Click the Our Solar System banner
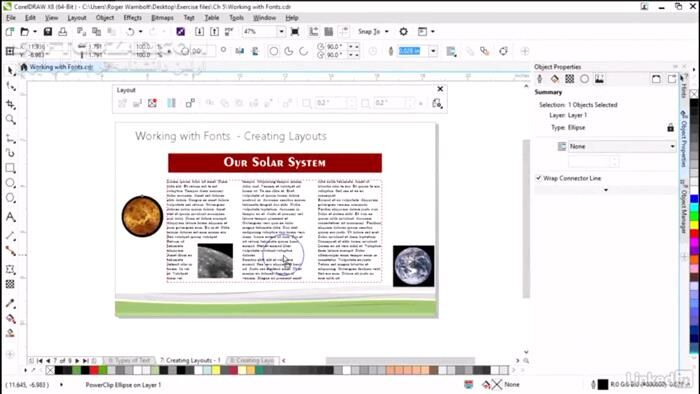The height and width of the screenshot is (394, 700). [275, 162]
